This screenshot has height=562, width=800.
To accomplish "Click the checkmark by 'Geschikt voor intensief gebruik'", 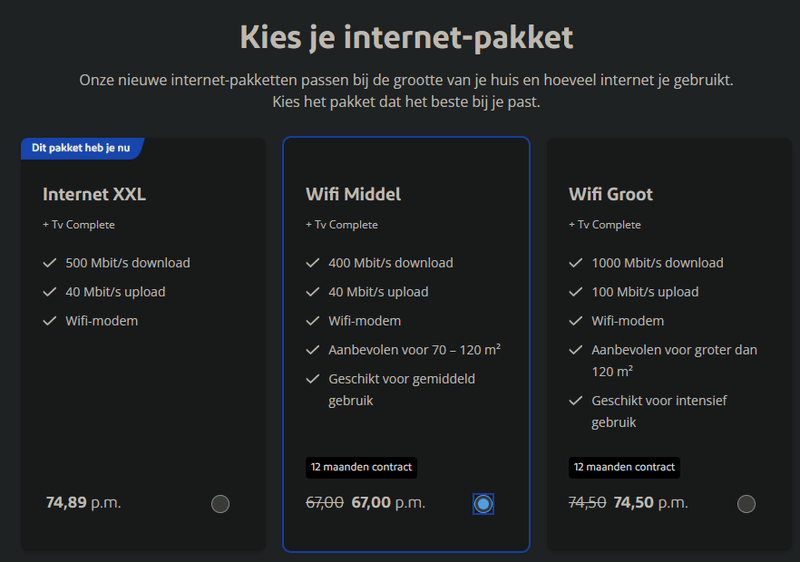I will coord(575,400).
